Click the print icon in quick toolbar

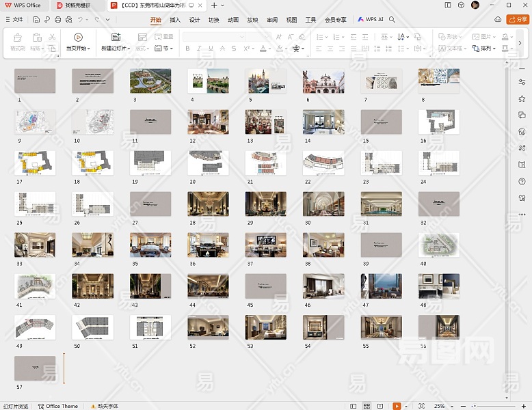click(x=57, y=20)
